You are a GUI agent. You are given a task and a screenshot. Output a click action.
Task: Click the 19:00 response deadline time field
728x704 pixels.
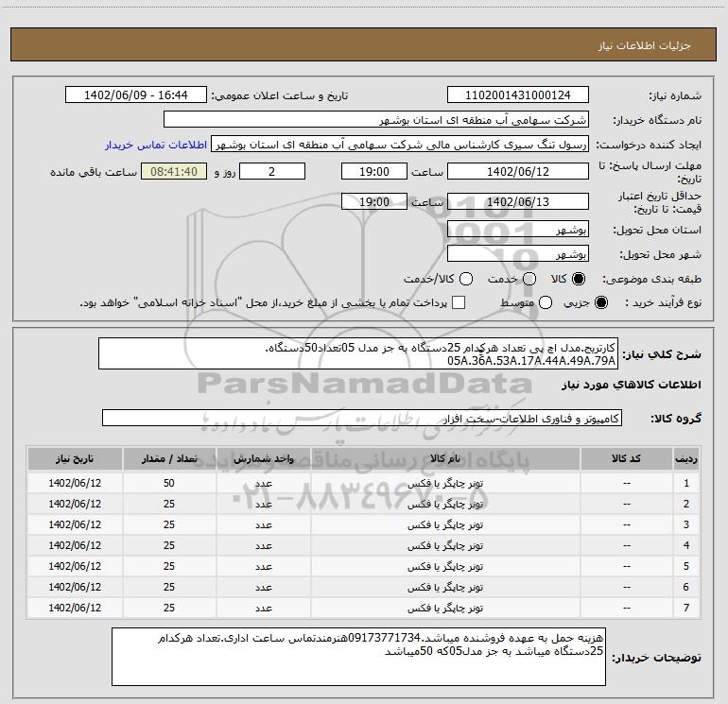point(374,172)
